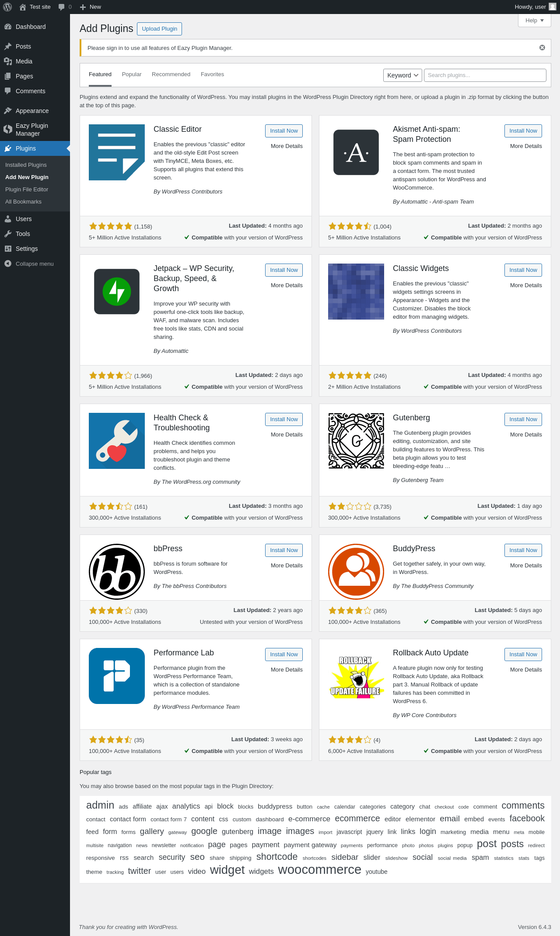Click the Dashboard gauge icon in sidebar

pyautogui.click(x=8, y=27)
